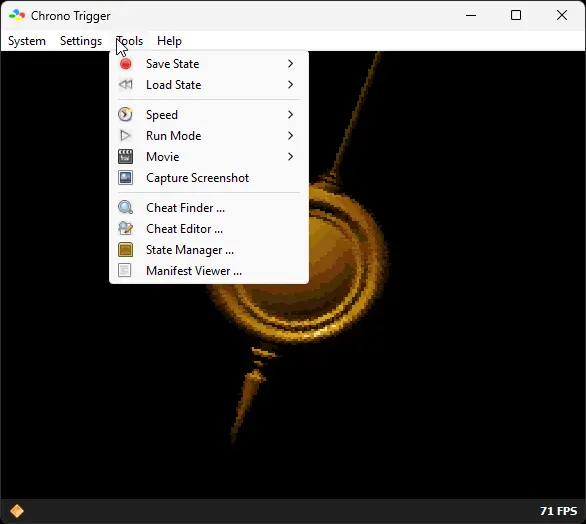Maximize the Chrono Trigger window
586x524 pixels.
pos(516,15)
